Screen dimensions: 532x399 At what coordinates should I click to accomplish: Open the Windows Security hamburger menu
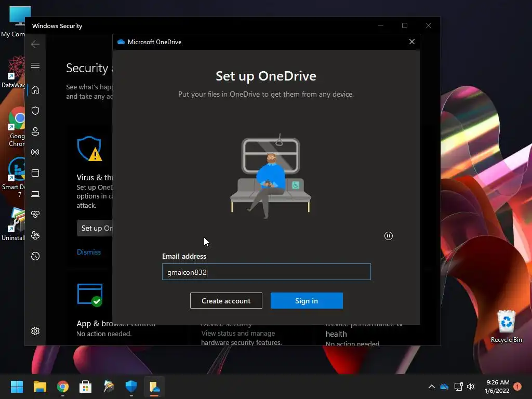tap(35, 65)
